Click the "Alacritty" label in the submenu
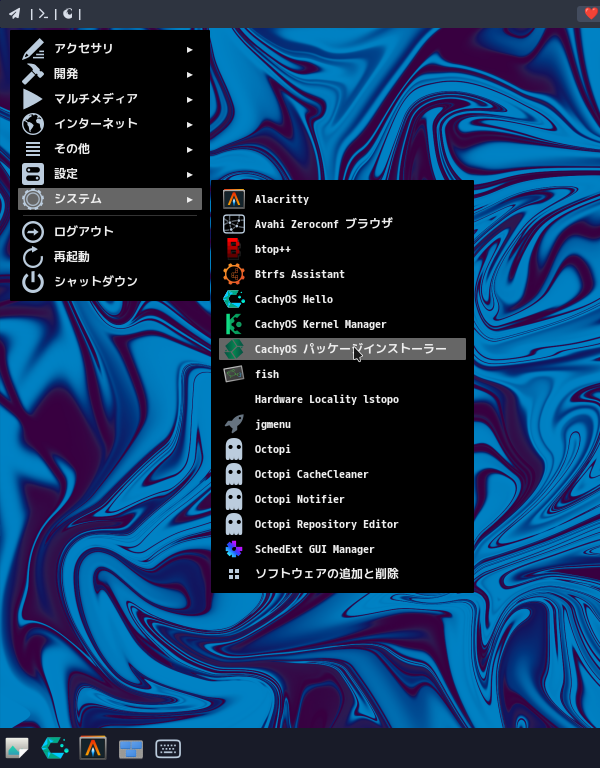The width and height of the screenshot is (600, 768). tap(282, 199)
